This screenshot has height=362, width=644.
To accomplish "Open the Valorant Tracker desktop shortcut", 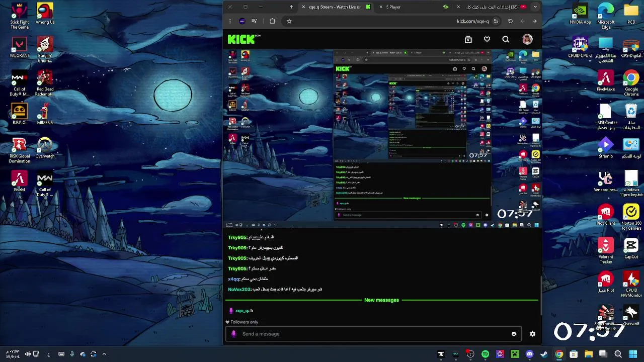I will tap(606, 251).
